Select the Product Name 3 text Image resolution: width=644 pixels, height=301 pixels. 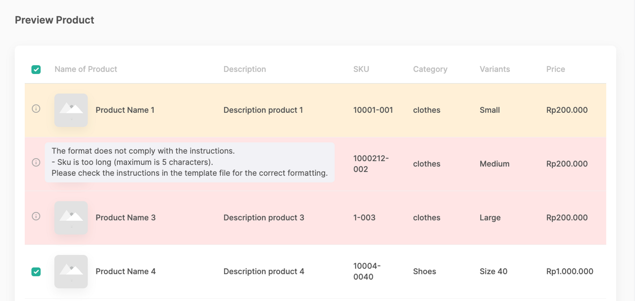point(126,218)
